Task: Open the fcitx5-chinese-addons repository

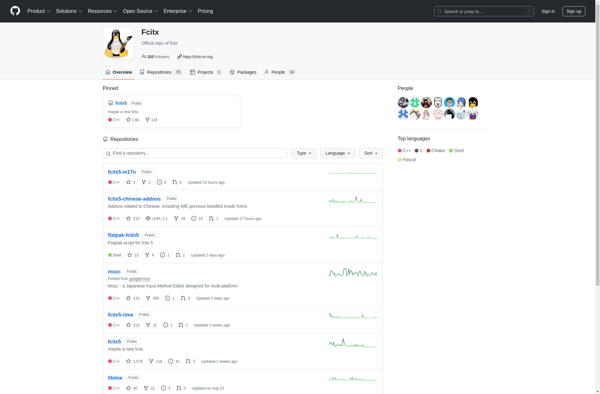Action: tap(134, 199)
